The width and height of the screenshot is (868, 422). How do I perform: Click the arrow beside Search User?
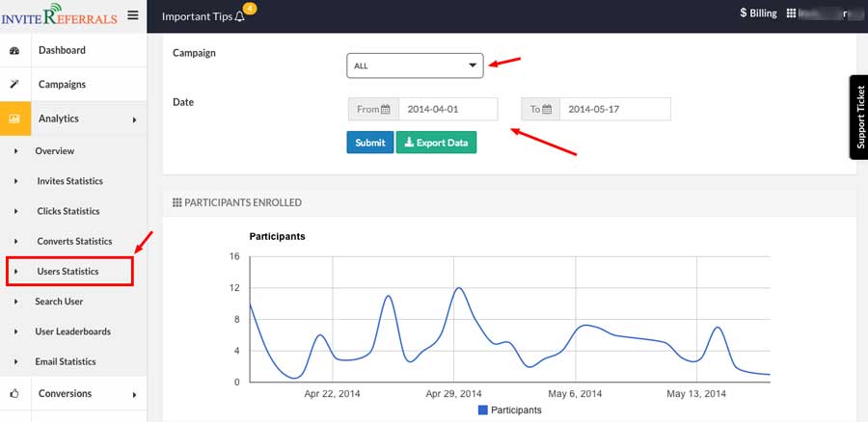16,302
